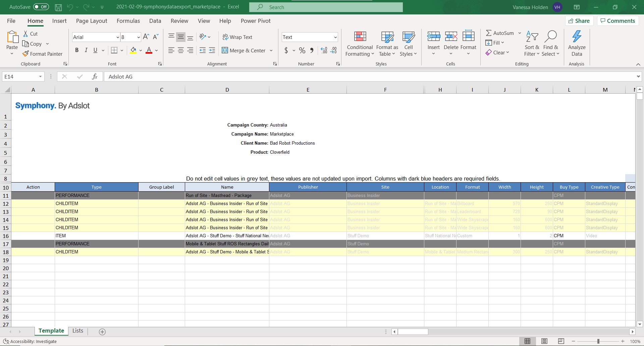644x346 pixels.
Task: Toggle middle vertical alignment
Action: click(181, 37)
